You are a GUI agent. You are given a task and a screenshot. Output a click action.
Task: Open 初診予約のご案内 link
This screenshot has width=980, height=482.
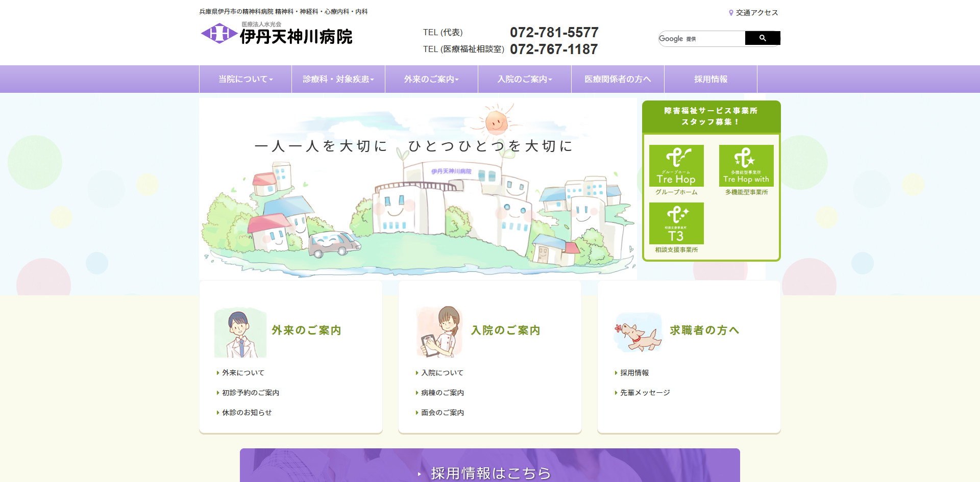point(251,393)
